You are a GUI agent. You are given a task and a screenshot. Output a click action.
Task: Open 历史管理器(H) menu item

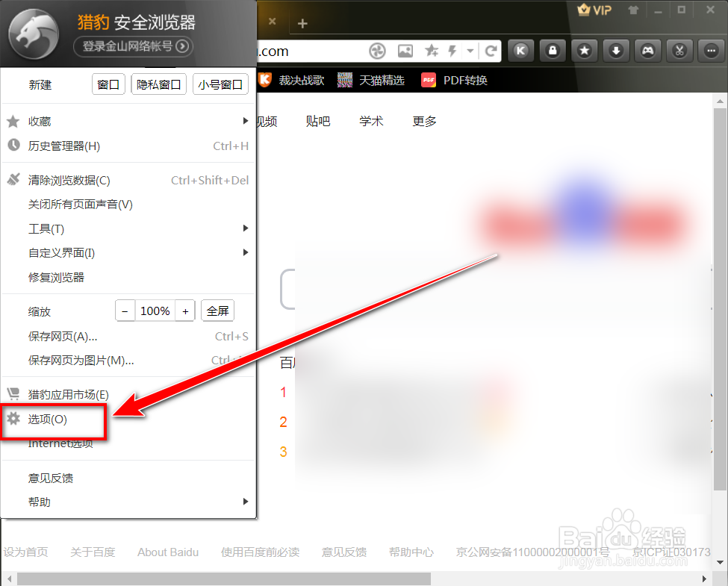click(128, 146)
